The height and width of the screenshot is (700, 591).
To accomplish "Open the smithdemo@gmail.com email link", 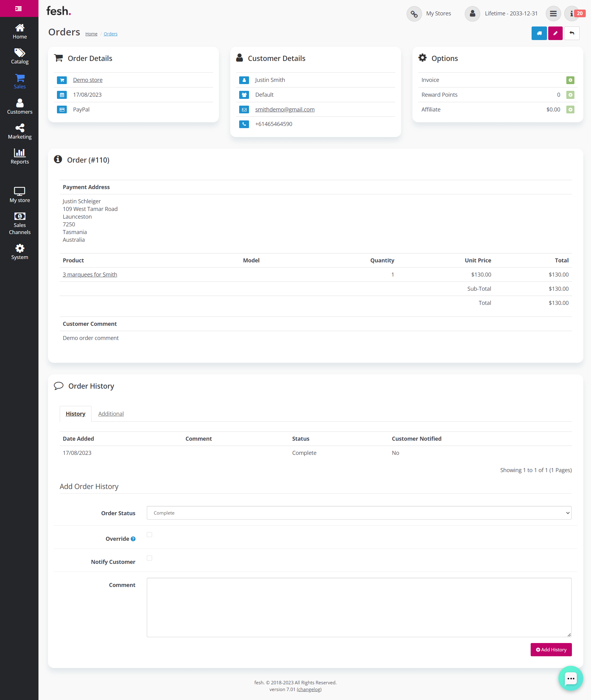I will [x=284, y=110].
